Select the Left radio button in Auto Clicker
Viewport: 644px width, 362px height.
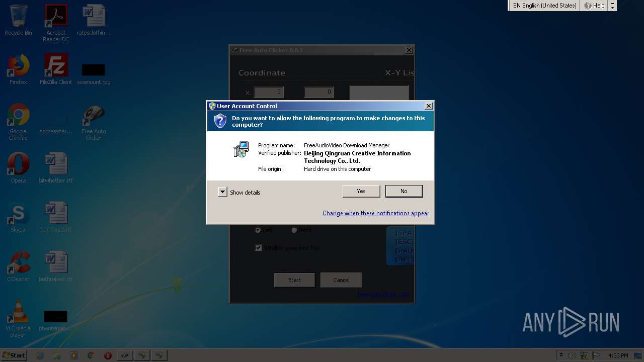click(258, 230)
